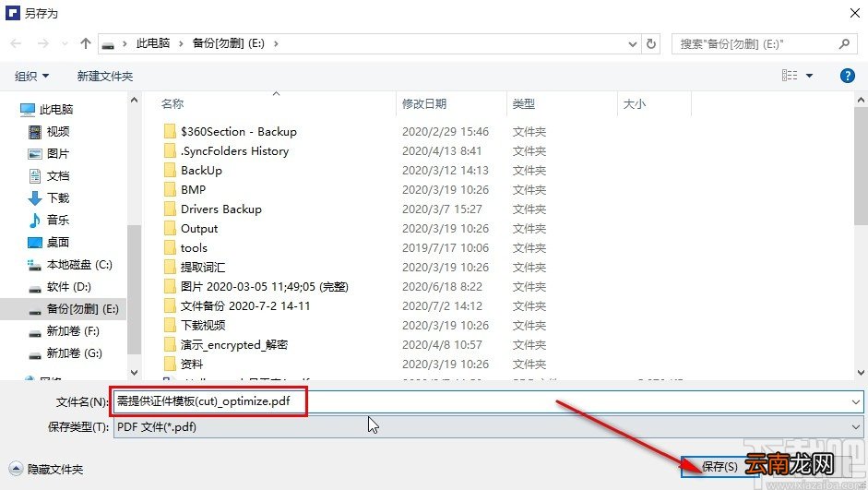Open 下载 in navigation pane

pos(49,197)
